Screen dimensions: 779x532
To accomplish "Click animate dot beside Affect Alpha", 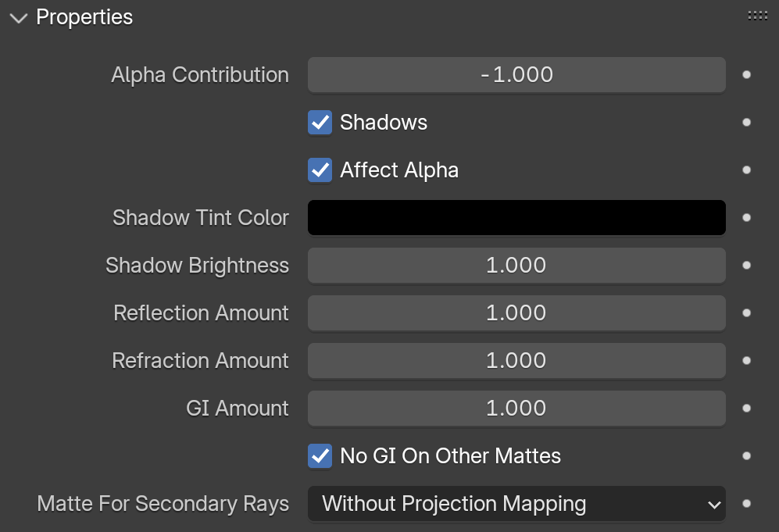I will click(746, 170).
